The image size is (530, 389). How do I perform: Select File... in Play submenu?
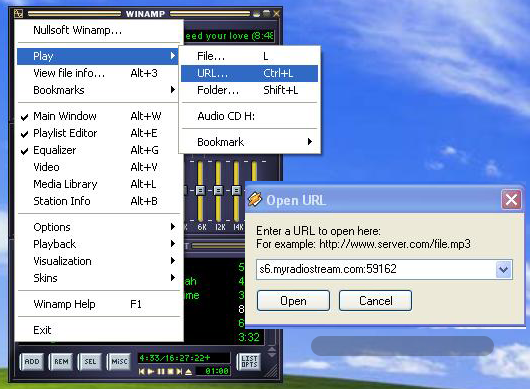click(x=249, y=56)
